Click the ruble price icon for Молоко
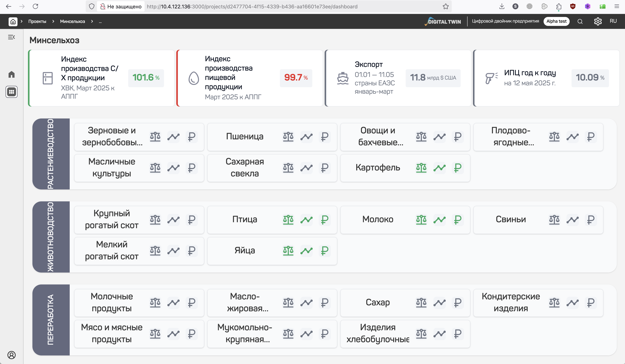The width and height of the screenshot is (625, 364). [x=458, y=220]
